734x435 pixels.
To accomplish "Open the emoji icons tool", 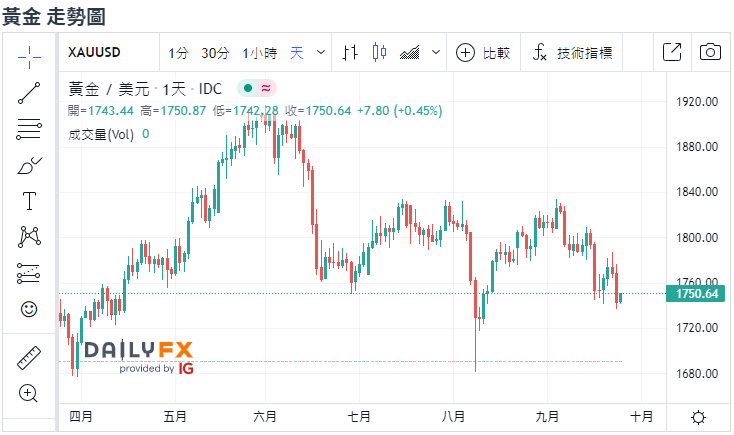I will (29, 309).
